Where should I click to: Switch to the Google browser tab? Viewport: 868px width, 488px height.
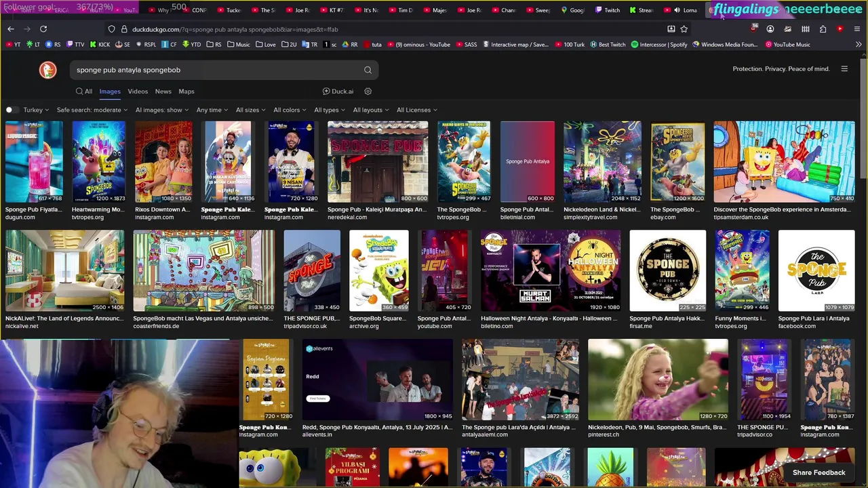click(x=572, y=10)
